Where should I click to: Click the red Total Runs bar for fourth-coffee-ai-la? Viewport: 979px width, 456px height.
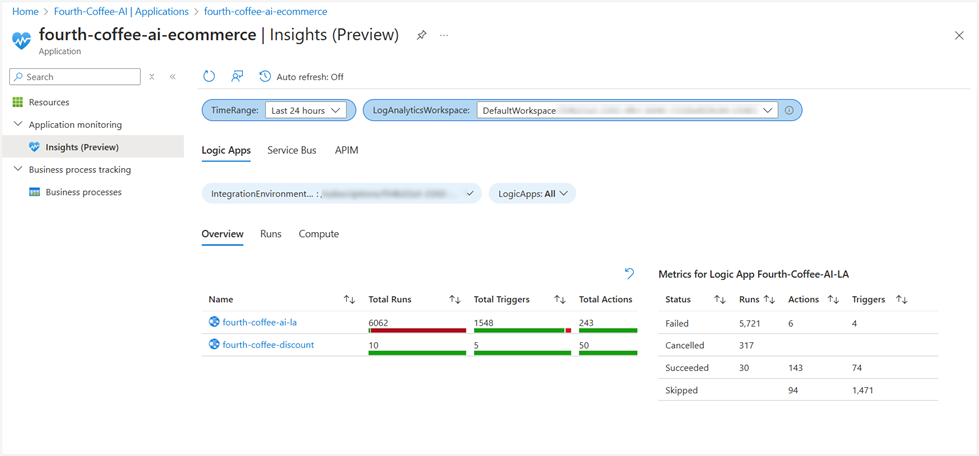pos(418,330)
